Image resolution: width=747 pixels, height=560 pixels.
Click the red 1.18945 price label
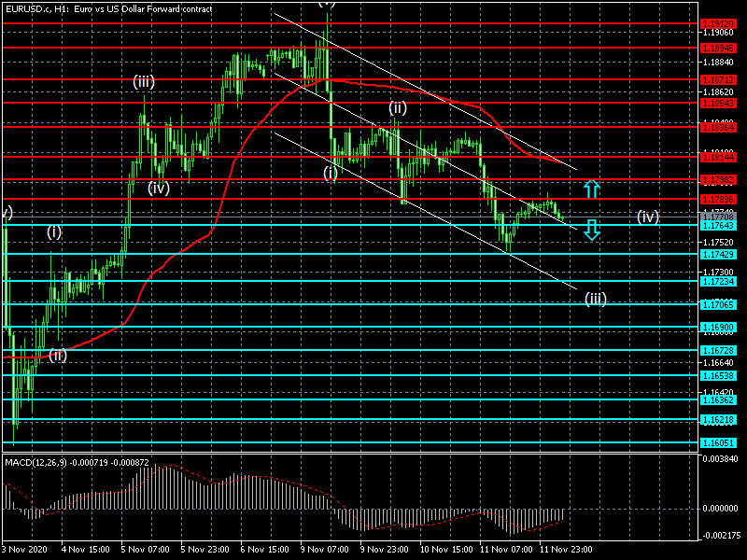point(718,49)
